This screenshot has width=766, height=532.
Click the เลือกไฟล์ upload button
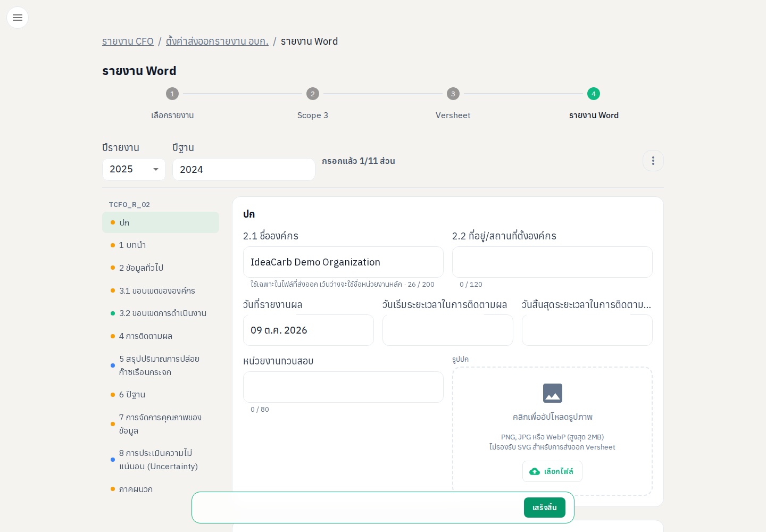click(x=552, y=471)
